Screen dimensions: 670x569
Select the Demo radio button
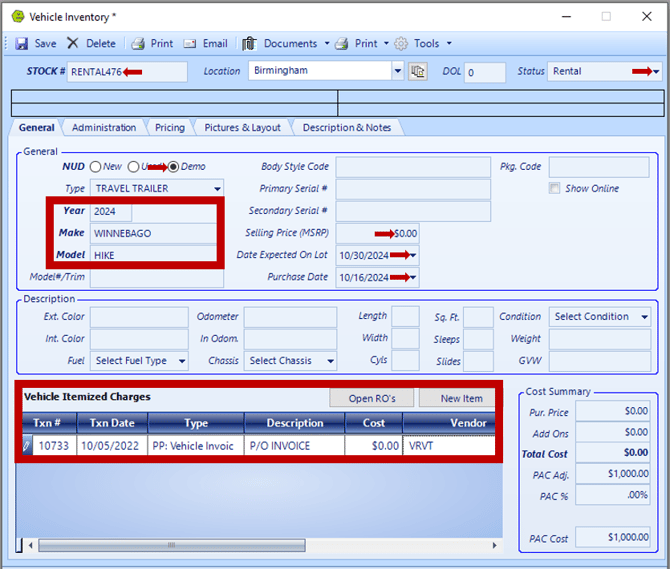click(173, 167)
